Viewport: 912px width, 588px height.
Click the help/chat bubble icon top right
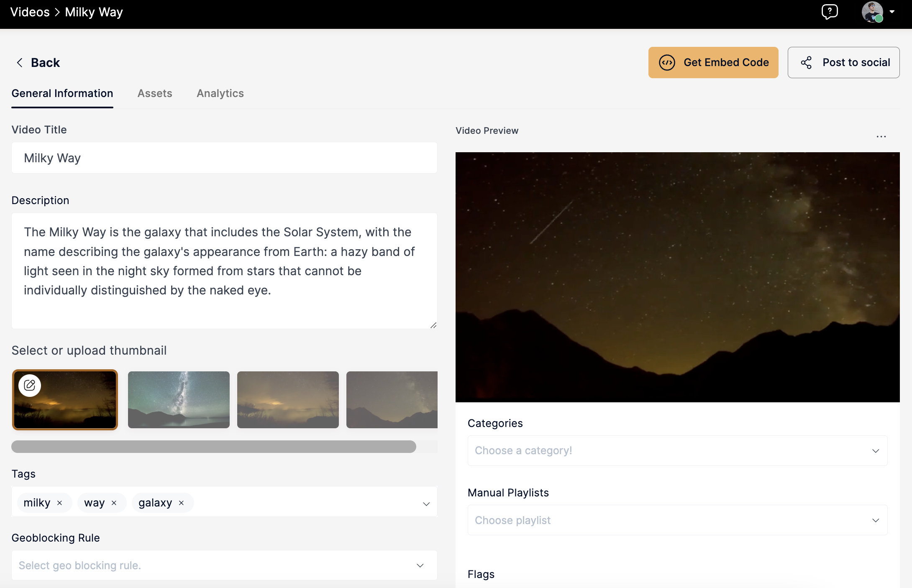[x=830, y=12]
